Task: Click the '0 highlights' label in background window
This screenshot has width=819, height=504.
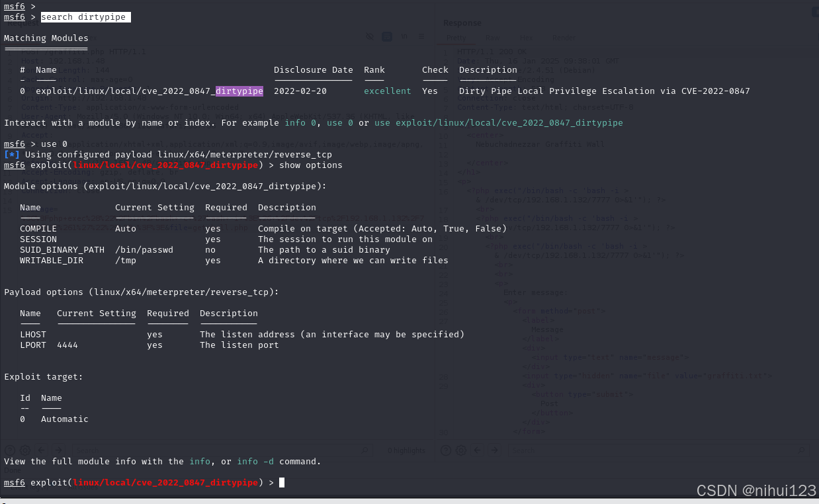Action: pyautogui.click(x=407, y=451)
